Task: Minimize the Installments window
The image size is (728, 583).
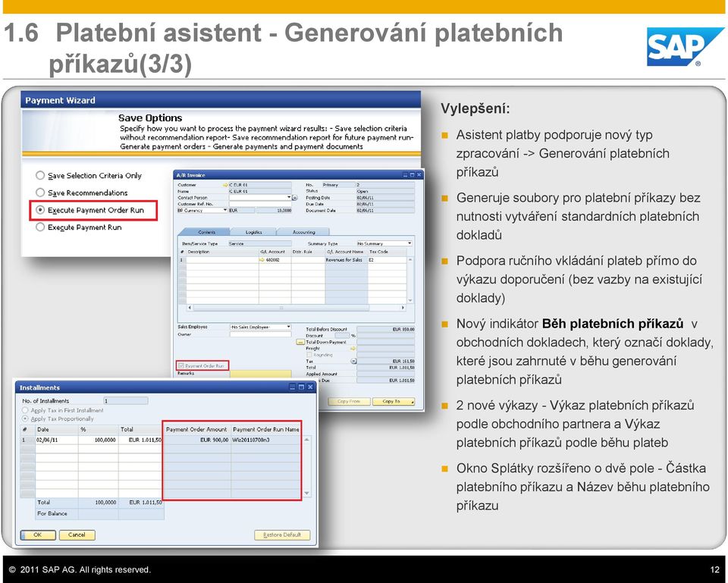Action: pos(293,387)
